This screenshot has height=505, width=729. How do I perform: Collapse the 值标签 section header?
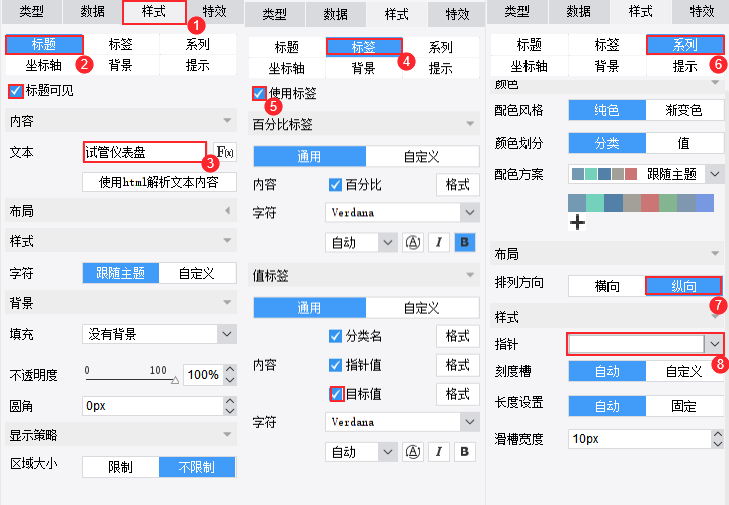pos(470,275)
